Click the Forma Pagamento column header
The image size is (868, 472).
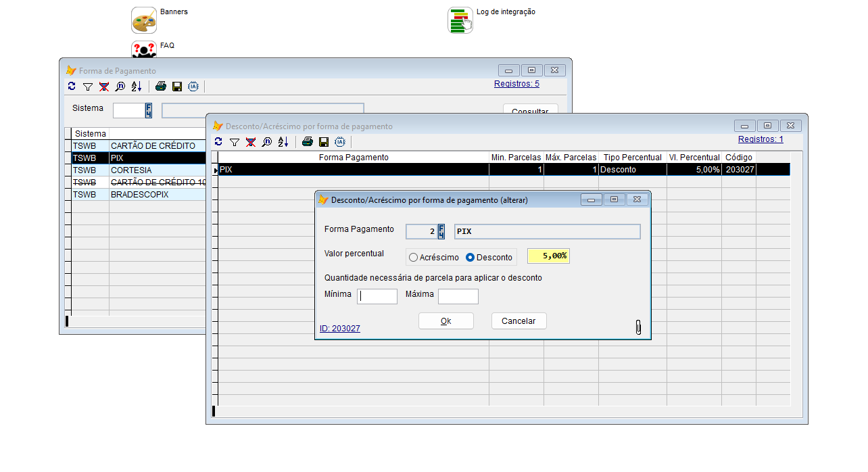(x=354, y=158)
